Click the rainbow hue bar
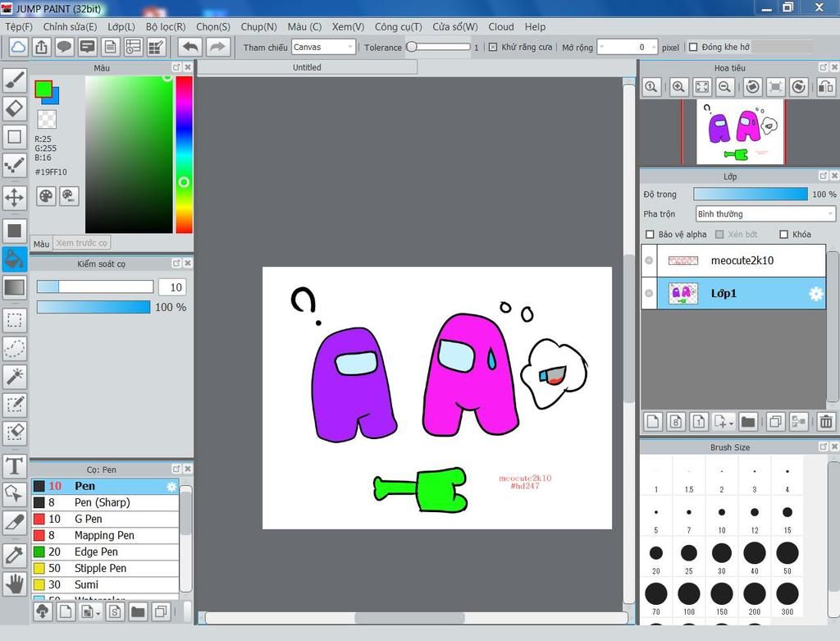The height and width of the screenshot is (641, 840). [x=184, y=154]
